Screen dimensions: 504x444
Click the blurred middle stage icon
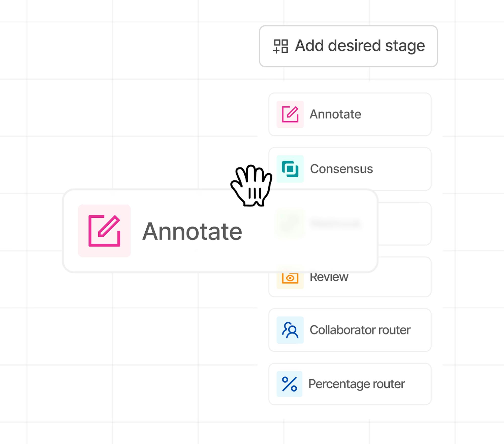click(290, 222)
